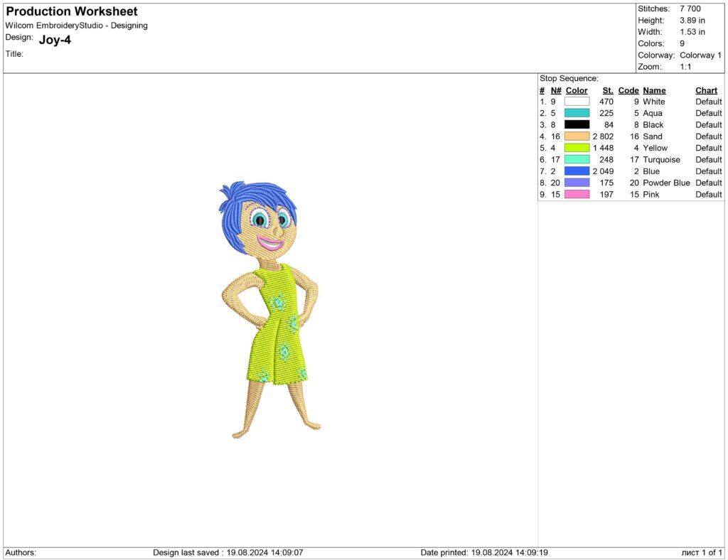The width and height of the screenshot is (728, 560).
Task: Select the White color swatch
Action: point(576,102)
